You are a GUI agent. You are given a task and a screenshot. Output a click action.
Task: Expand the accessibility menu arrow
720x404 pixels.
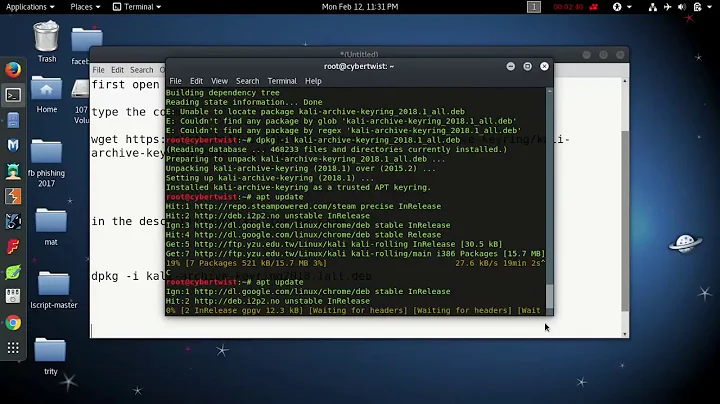point(630,7)
